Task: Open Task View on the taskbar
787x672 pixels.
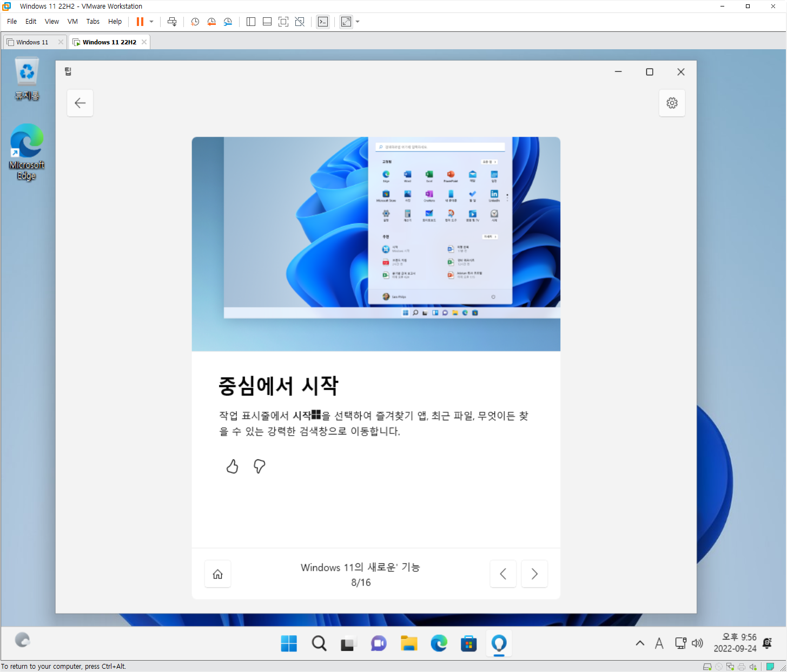Action: 348,643
